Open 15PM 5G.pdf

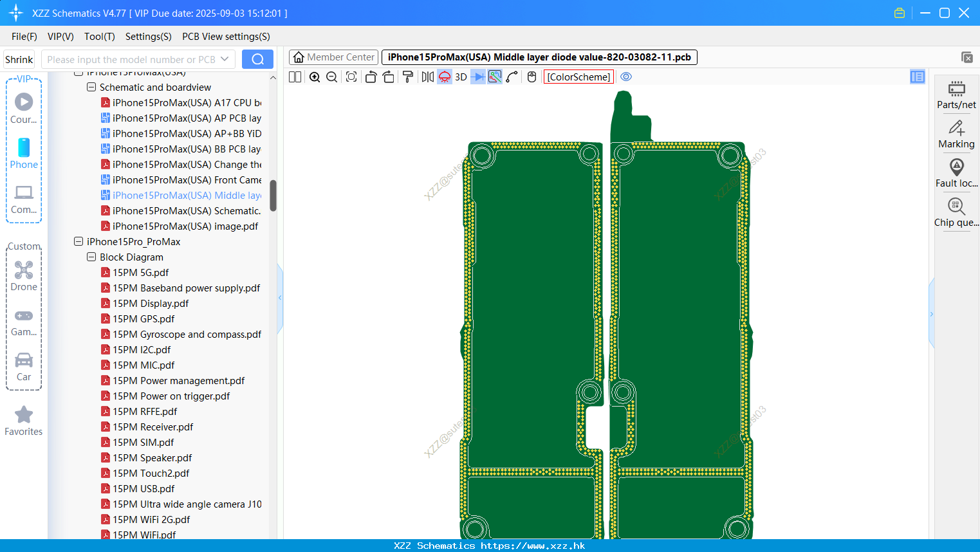[x=134, y=272]
